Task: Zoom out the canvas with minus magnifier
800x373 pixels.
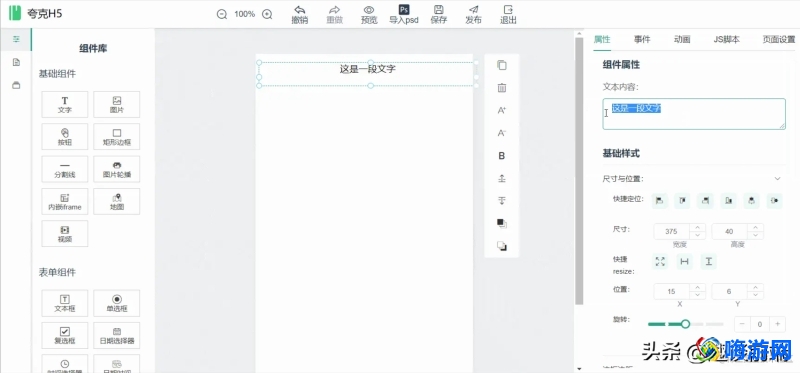Action: (221, 14)
